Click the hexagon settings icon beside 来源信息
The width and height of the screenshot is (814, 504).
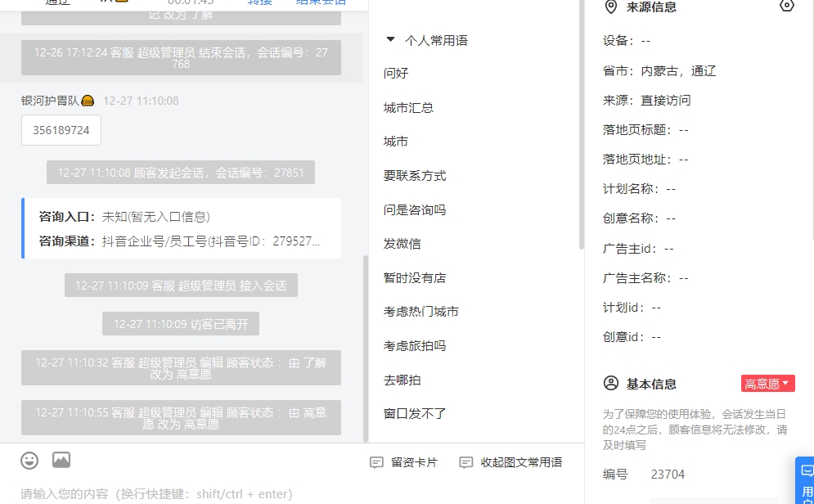pyautogui.click(x=786, y=6)
